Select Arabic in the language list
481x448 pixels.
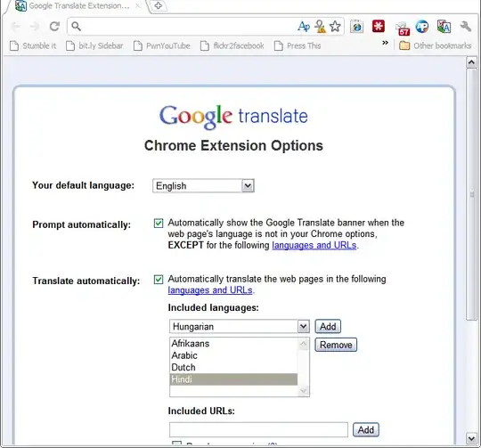[233, 355]
